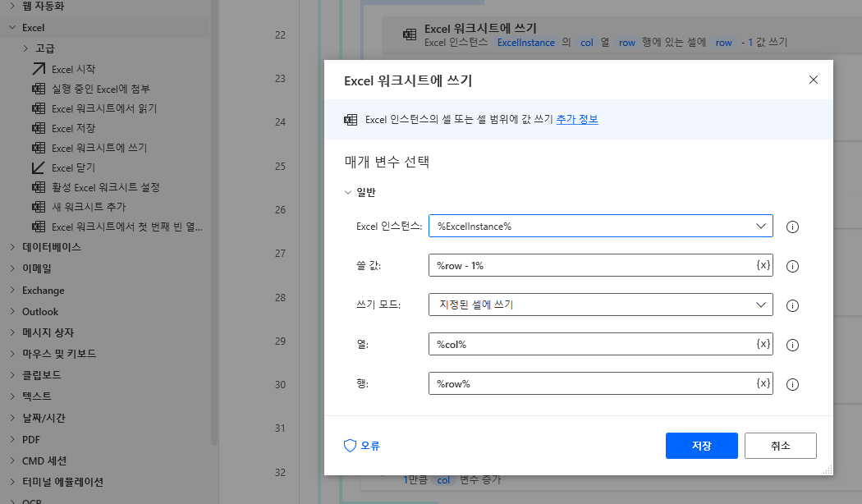Viewport: 862px width, 504px height.
Task: Collapse the Excel actions group
Action: pos(12,27)
